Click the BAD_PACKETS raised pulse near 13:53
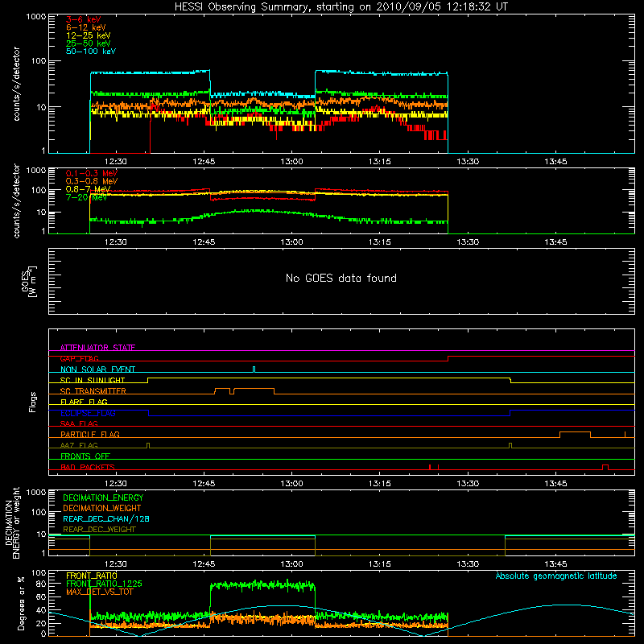Screen dimensions: 644x644 605,467
